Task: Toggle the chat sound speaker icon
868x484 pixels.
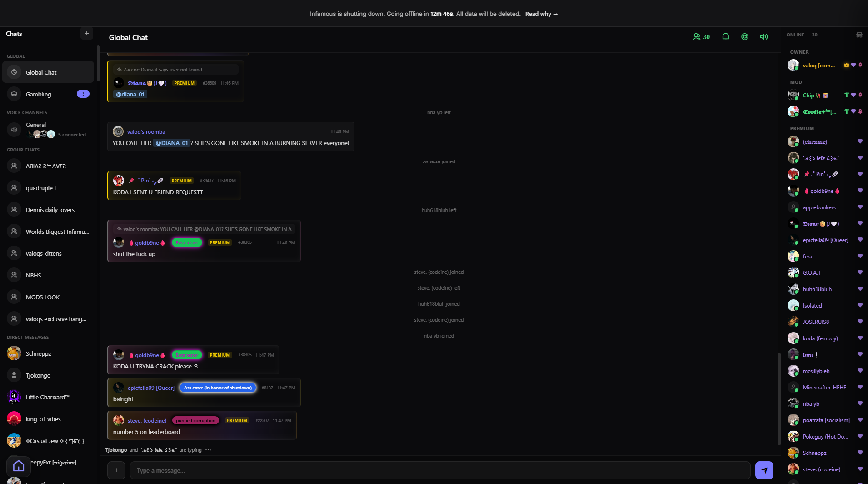Action: (764, 37)
